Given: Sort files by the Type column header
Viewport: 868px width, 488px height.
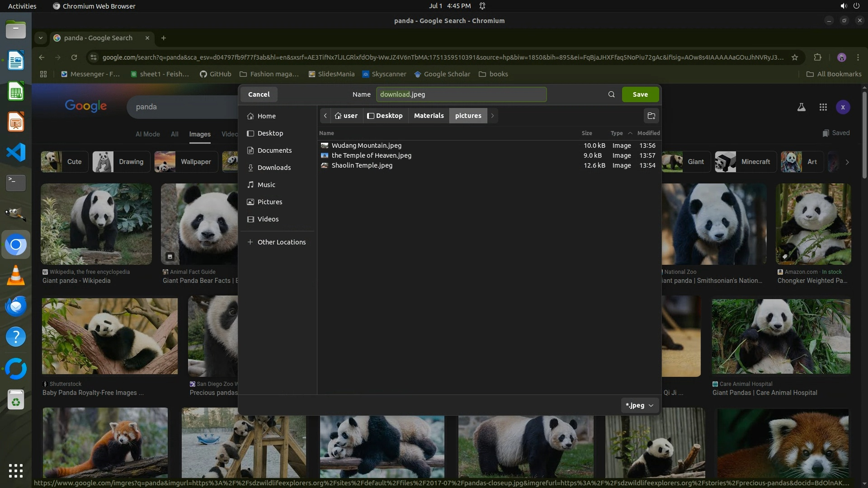Looking at the screenshot, I should pyautogui.click(x=617, y=133).
